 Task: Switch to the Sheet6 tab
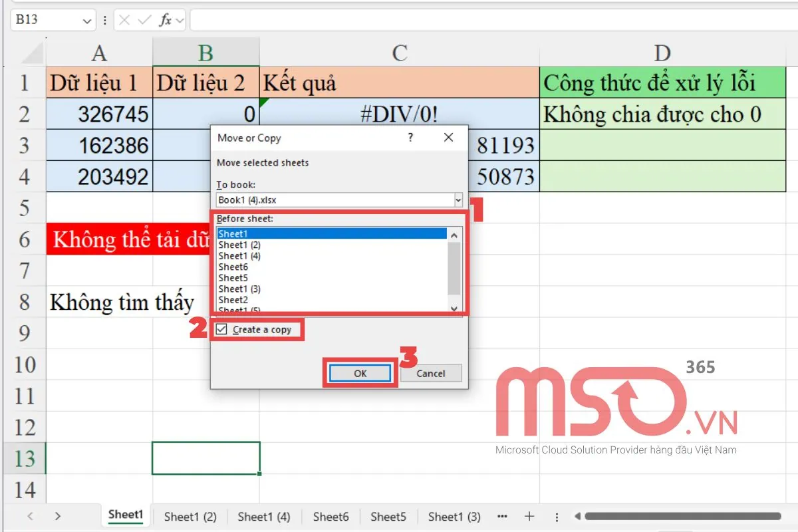click(x=331, y=516)
